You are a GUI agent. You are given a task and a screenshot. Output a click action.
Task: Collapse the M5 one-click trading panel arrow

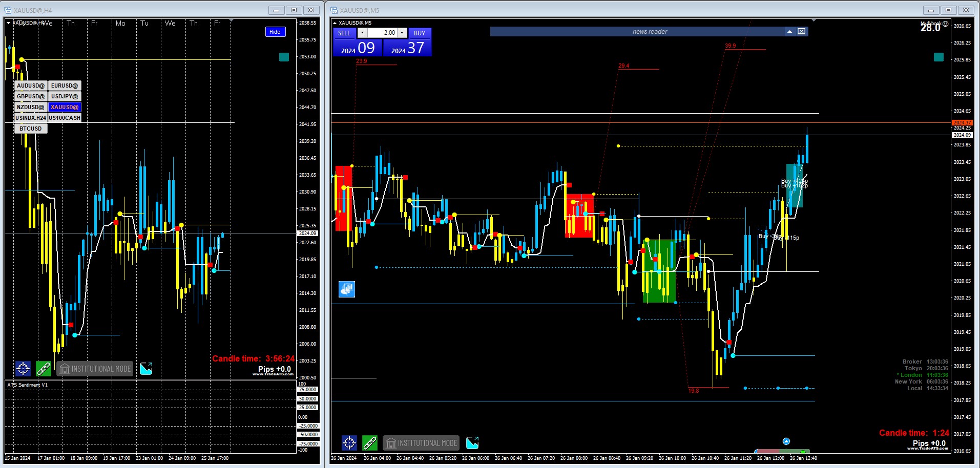(335, 23)
